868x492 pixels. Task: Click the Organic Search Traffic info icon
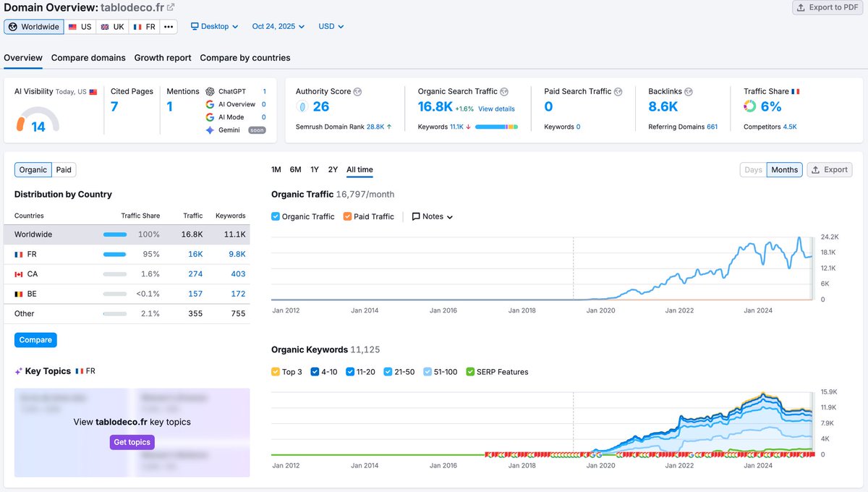click(504, 92)
